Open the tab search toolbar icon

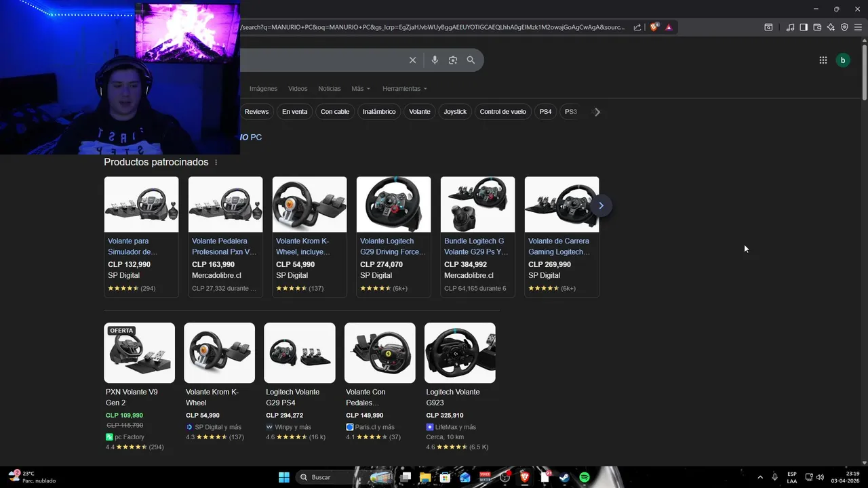[768, 27]
